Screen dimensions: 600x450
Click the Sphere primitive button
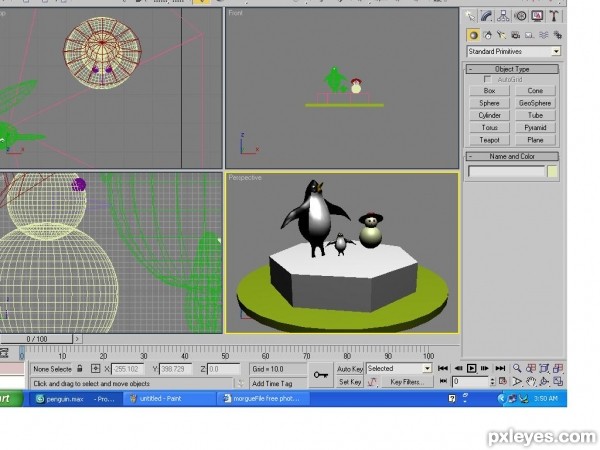tap(489, 103)
